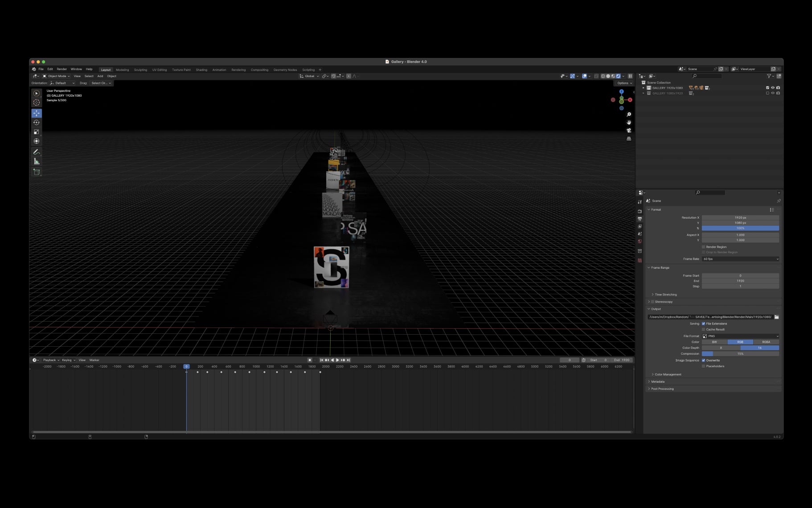Open the Object Mode dropdown
The image size is (812, 508).
tap(56, 76)
